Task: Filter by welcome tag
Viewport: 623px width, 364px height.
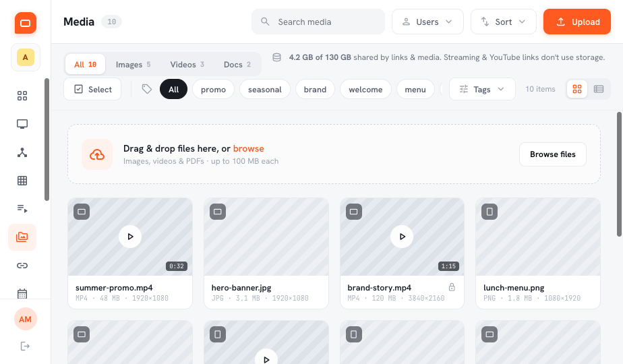Action: (x=365, y=90)
